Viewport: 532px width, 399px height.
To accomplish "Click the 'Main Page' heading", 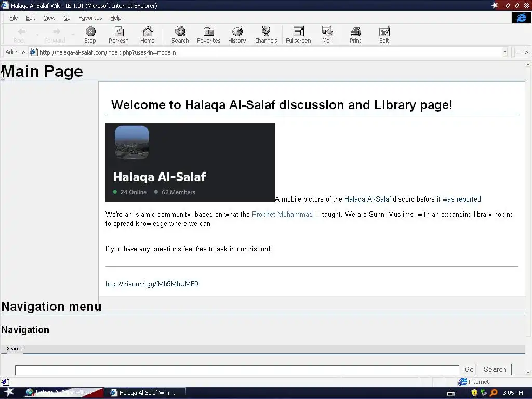I will [x=42, y=71].
